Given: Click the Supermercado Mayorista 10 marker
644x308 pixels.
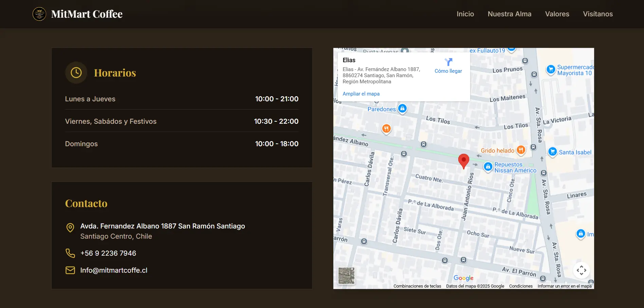Looking at the screenshot, I should click(551, 69).
